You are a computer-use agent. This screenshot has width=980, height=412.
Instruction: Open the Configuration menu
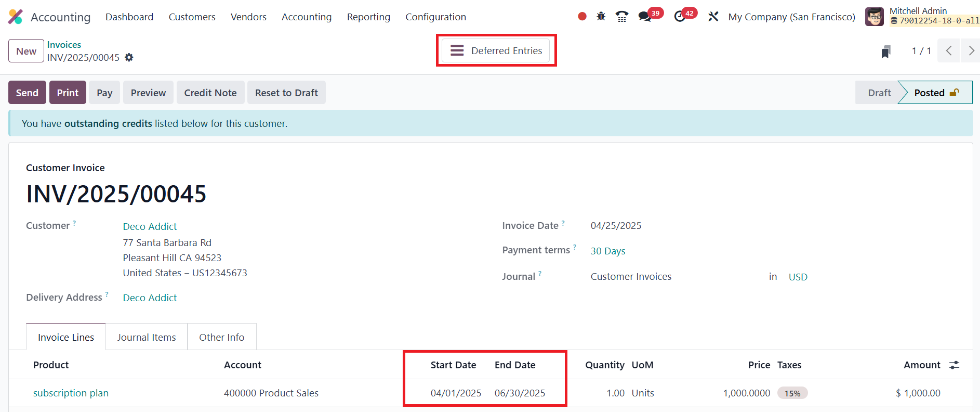(x=435, y=17)
